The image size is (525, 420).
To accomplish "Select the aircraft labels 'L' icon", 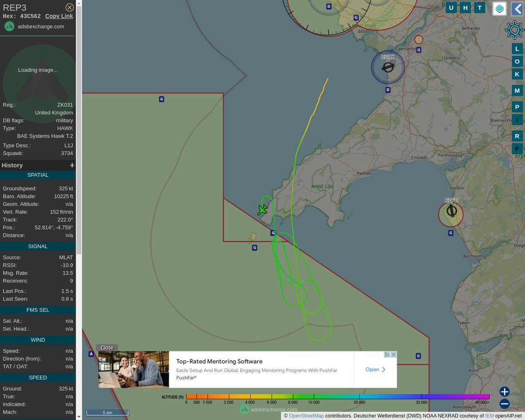I will click(x=517, y=49).
